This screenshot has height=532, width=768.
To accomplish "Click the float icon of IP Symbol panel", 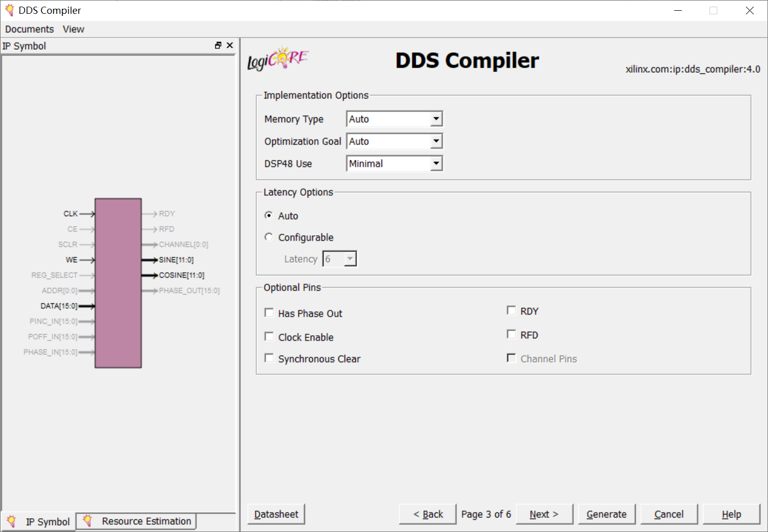I will click(x=218, y=46).
